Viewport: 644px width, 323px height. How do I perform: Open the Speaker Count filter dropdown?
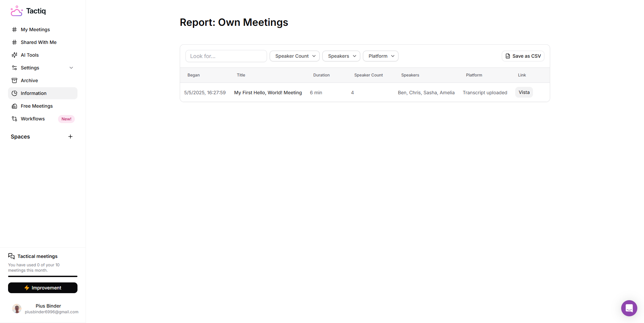294,56
